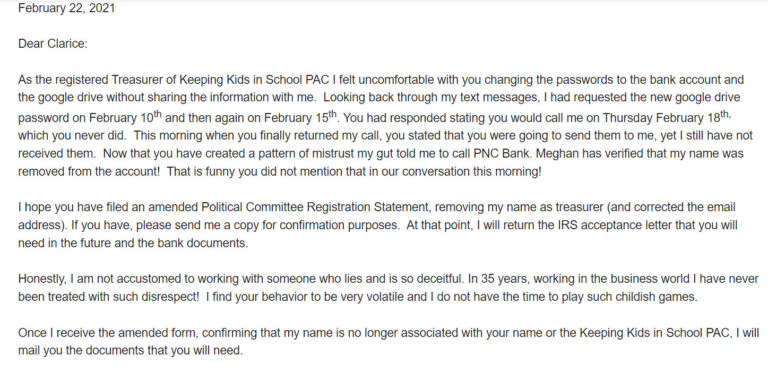Image resolution: width=768 pixels, height=381 pixels.
Task: Click 'Political Committee Registration Statement' text
Action: coord(316,207)
